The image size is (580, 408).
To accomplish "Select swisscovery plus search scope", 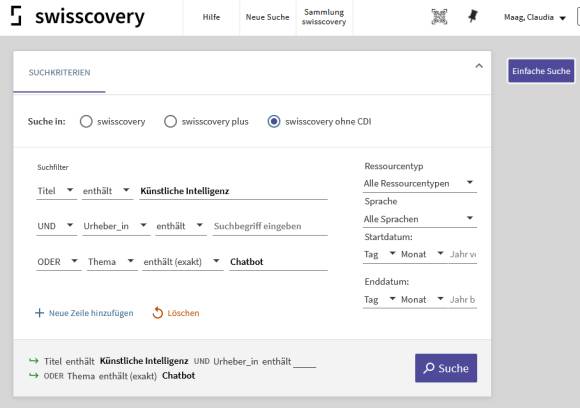I will click(170, 121).
